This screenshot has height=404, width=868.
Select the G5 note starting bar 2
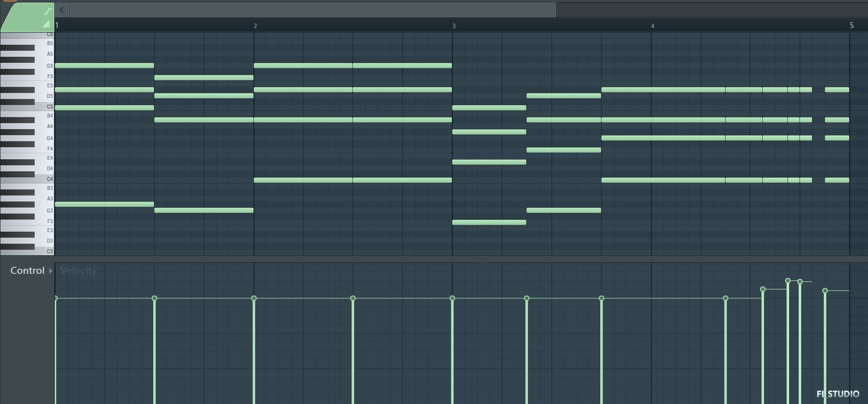(x=303, y=65)
